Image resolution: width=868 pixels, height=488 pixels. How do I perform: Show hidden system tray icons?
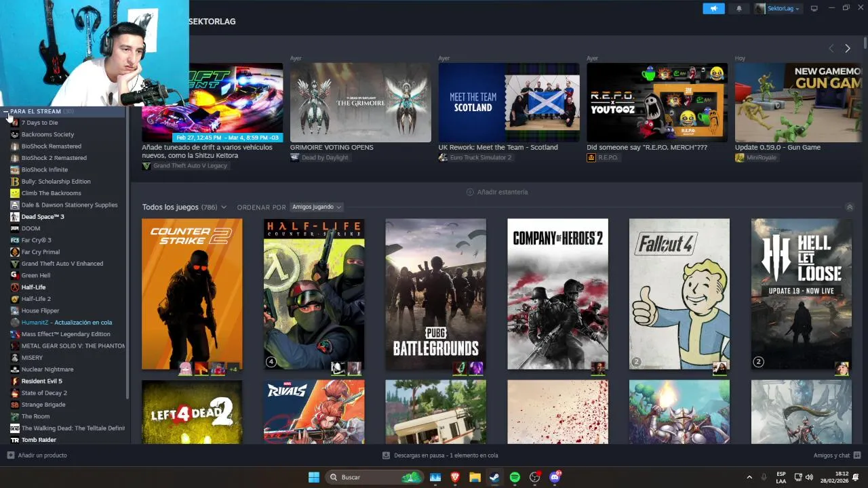(x=749, y=477)
